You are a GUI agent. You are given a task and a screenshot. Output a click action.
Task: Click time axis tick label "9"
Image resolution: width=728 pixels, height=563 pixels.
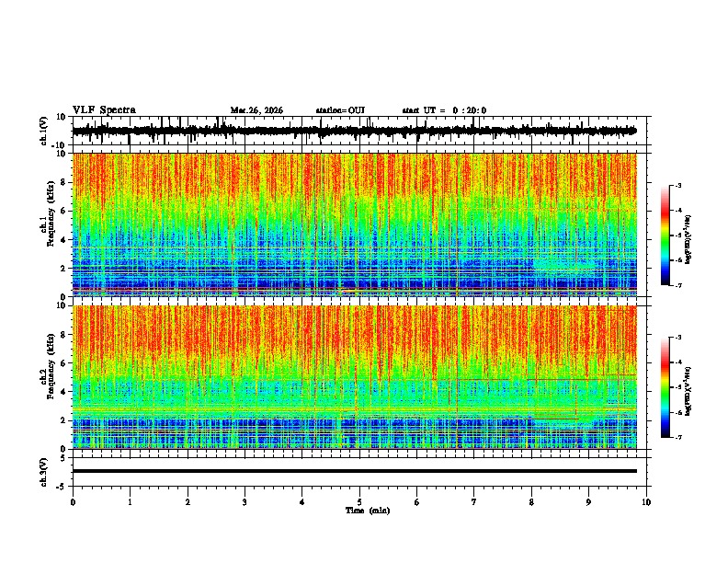click(x=588, y=502)
